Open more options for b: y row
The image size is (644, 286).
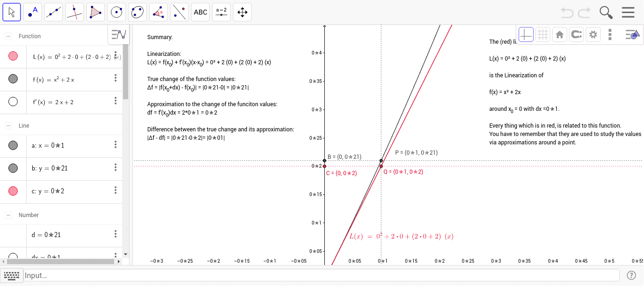click(x=116, y=167)
